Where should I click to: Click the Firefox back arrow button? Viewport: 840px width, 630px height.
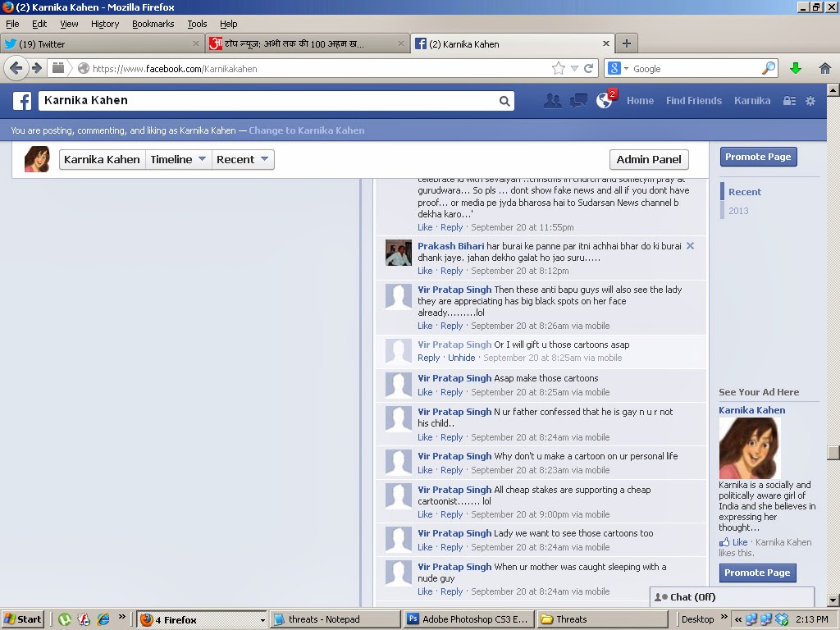(x=16, y=68)
